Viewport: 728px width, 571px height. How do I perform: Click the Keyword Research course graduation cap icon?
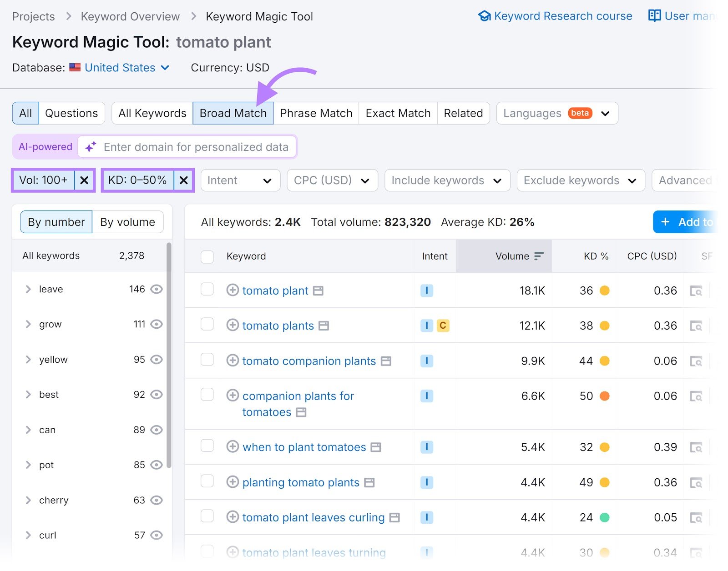click(x=484, y=16)
